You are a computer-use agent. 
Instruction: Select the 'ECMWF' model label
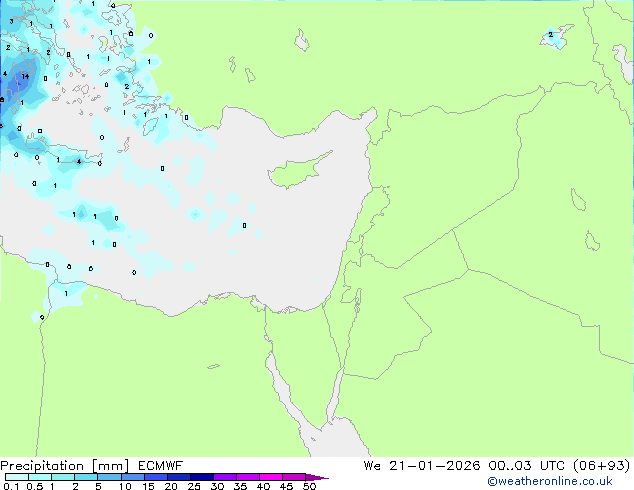click(161, 466)
